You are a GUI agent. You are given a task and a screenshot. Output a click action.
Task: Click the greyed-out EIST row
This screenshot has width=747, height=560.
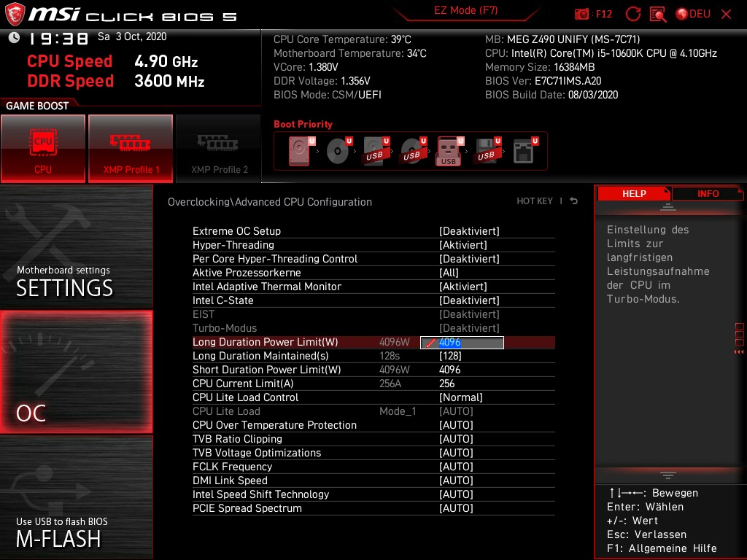(x=373, y=314)
